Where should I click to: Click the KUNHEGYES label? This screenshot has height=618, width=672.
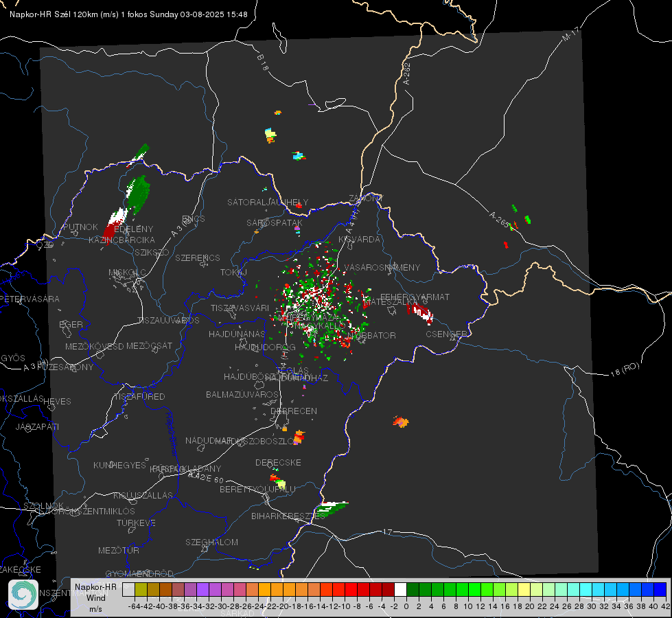(x=119, y=466)
